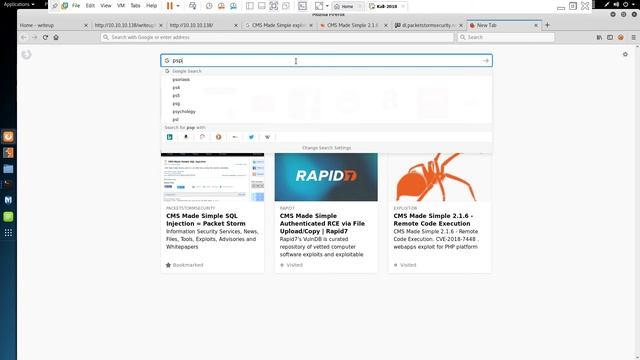
Task: Search with the Amazon engine icon
Action: (186, 137)
